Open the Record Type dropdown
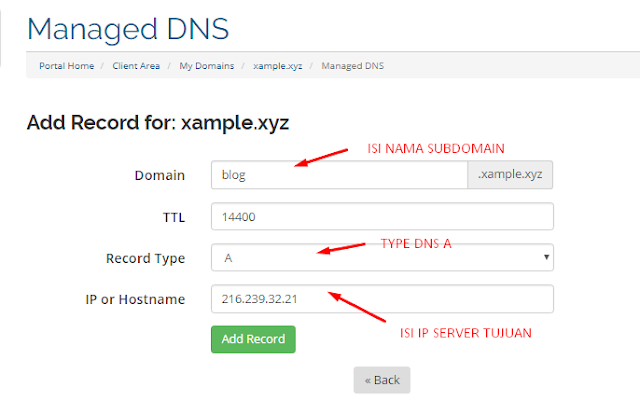 pyautogui.click(x=382, y=257)
